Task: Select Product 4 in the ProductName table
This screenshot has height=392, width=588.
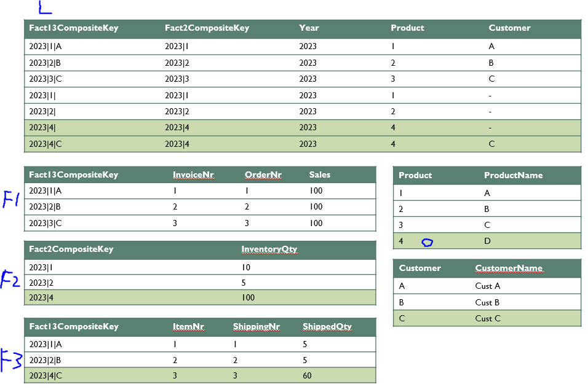Action: click(x=401, y=241)
